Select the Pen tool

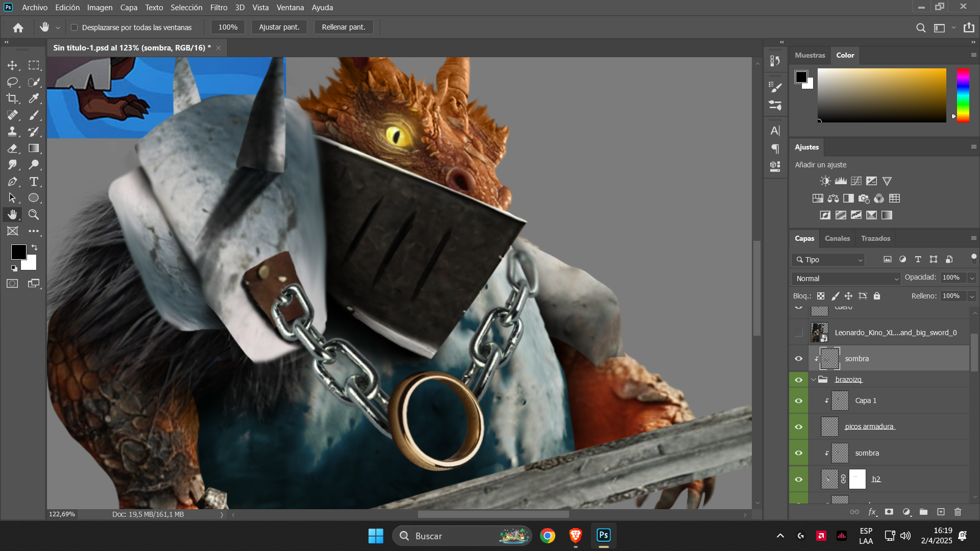point(12,182)
